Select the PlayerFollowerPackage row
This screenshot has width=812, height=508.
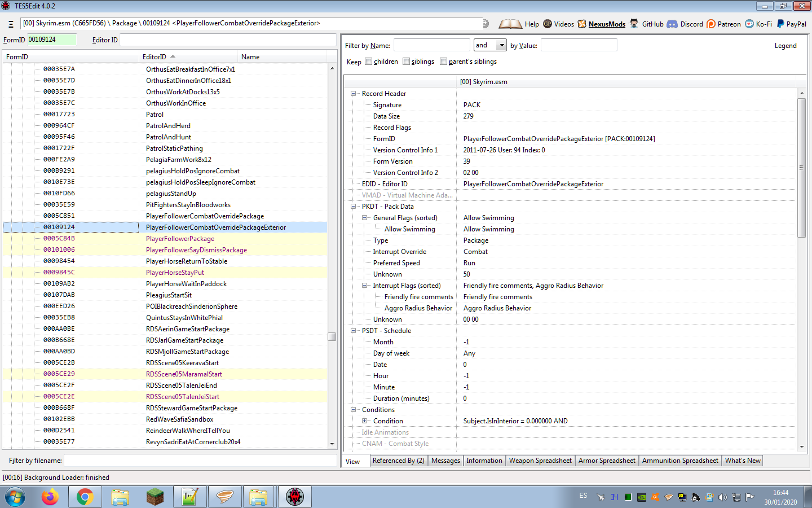pos(165,239)
